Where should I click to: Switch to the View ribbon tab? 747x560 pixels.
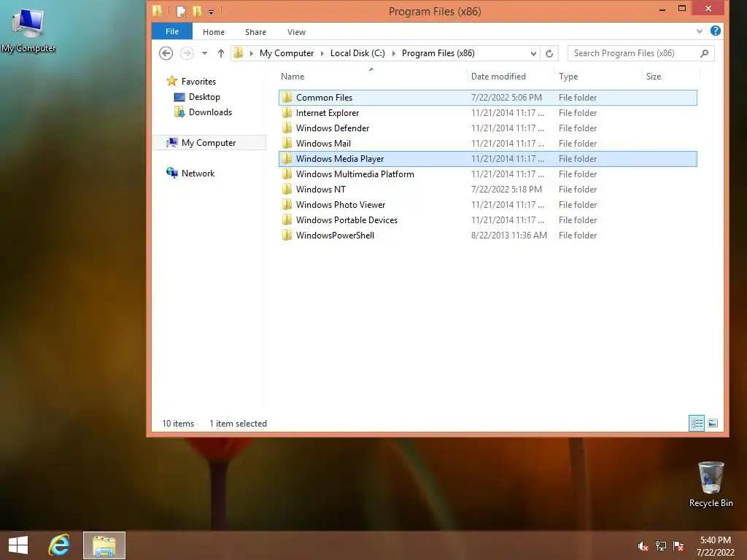pos(296,32)
